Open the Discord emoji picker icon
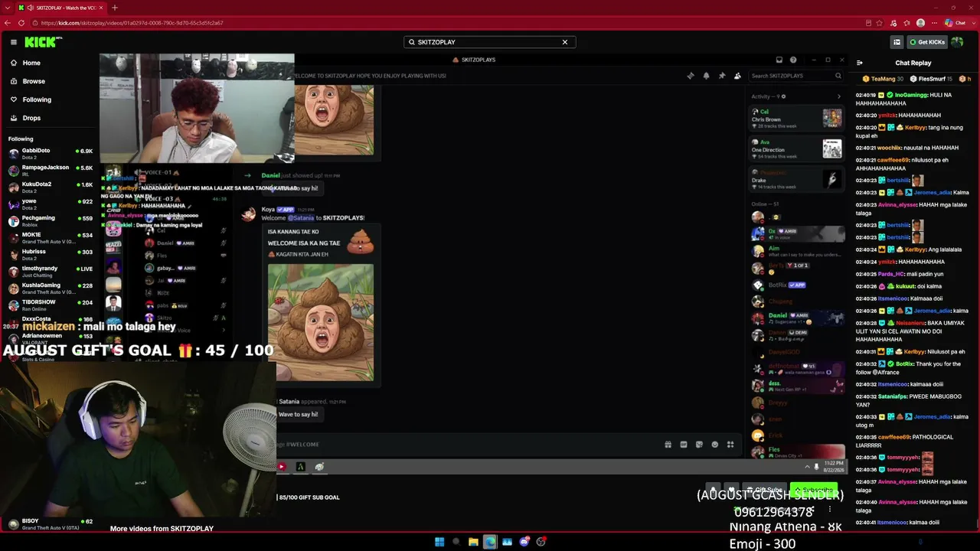 [715, 445]
